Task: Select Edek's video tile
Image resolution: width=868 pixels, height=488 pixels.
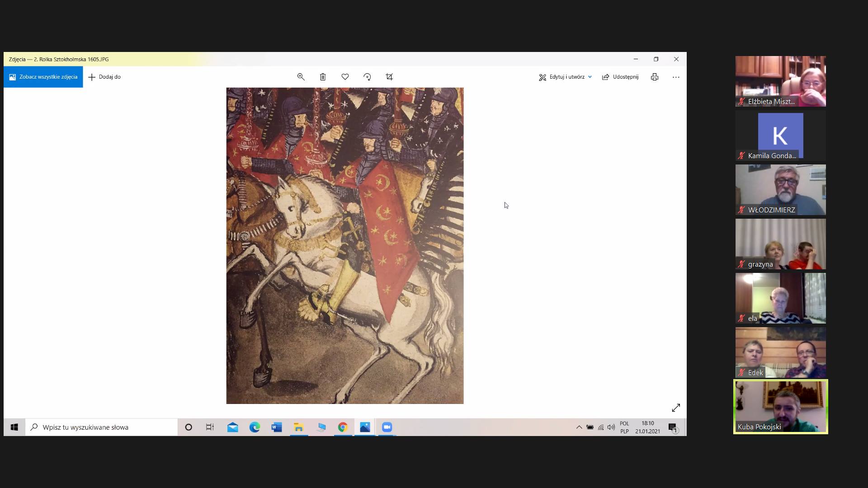Action: 781,352
